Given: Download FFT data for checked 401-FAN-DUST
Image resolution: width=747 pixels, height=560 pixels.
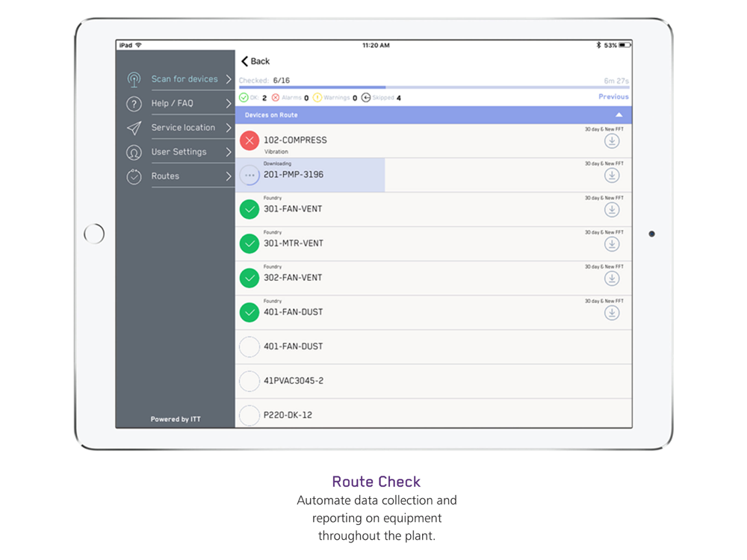Looking at the screenshot, I should (x=612, y=313).
